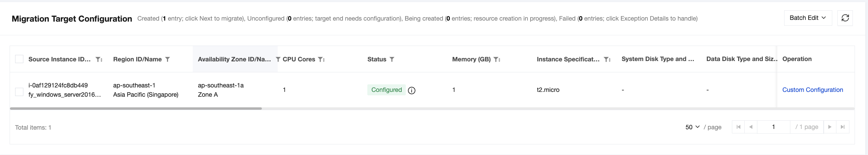Jump to the first page arrow
Screen dimensions: 868x155
tap(738, 127)
